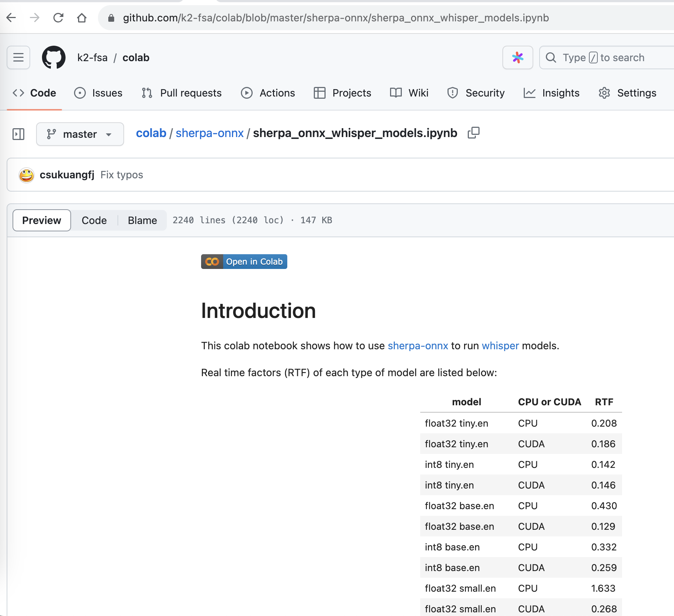This screenshot has width=674, height=616.
Task: Click the RTF value 0.268
Action: (604, 609)
